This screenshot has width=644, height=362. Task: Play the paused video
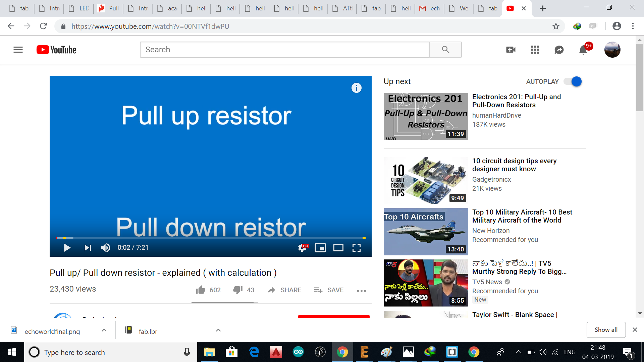pyautogui.click(x=67, y=248)
